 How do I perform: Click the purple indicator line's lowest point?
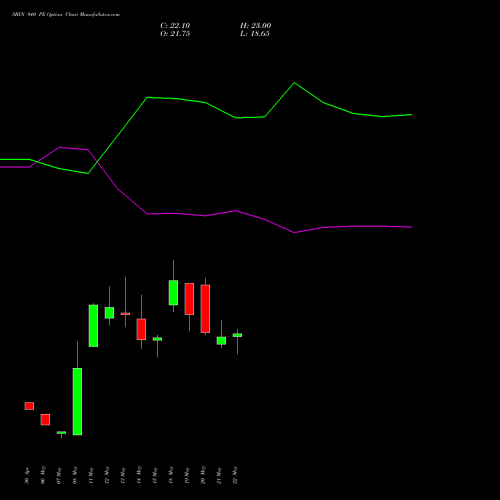point(294,232)
